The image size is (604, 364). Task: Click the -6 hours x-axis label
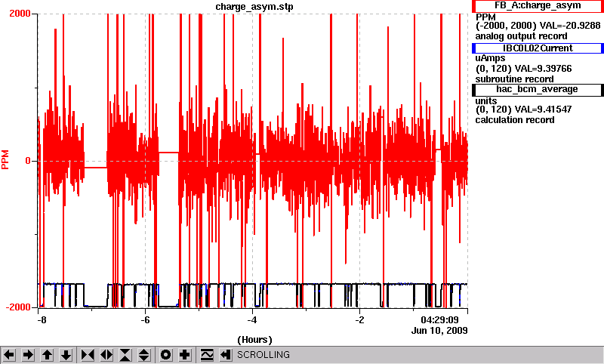[x=145, y=320]
